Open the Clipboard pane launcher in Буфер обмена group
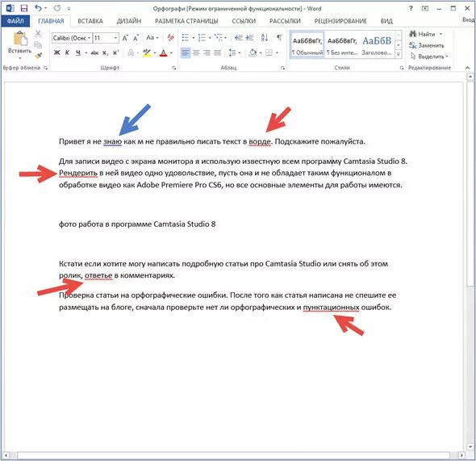Screen dimensions: 476x461 pyautogui.click(x=45, y=68)
